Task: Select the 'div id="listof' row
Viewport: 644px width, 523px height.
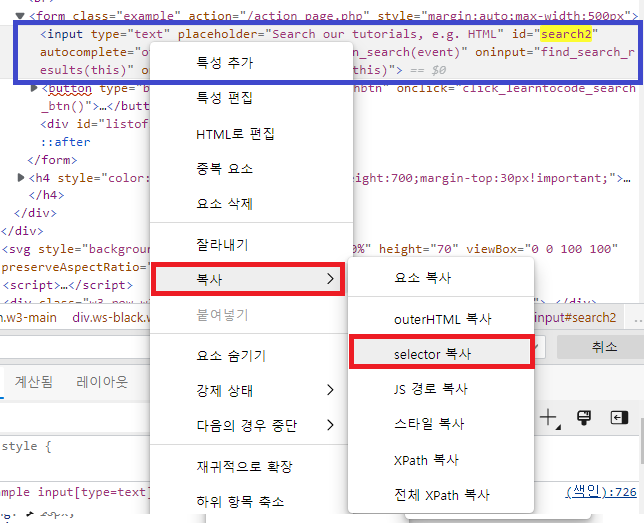Action: coord(94,124)
